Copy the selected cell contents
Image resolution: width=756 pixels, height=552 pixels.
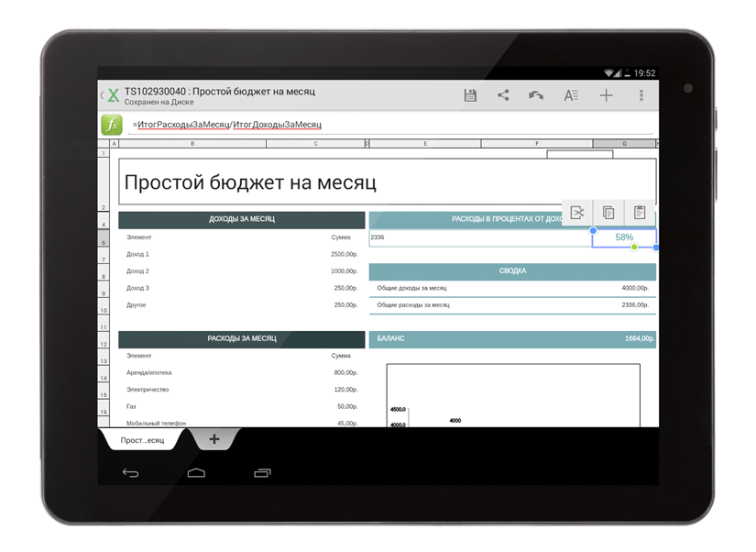point(608,213)
